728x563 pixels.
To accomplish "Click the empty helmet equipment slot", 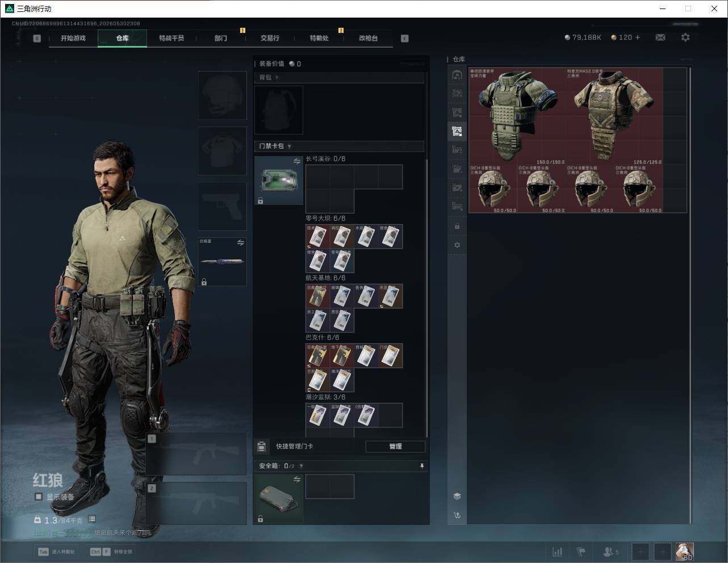I will pos(223,95).
